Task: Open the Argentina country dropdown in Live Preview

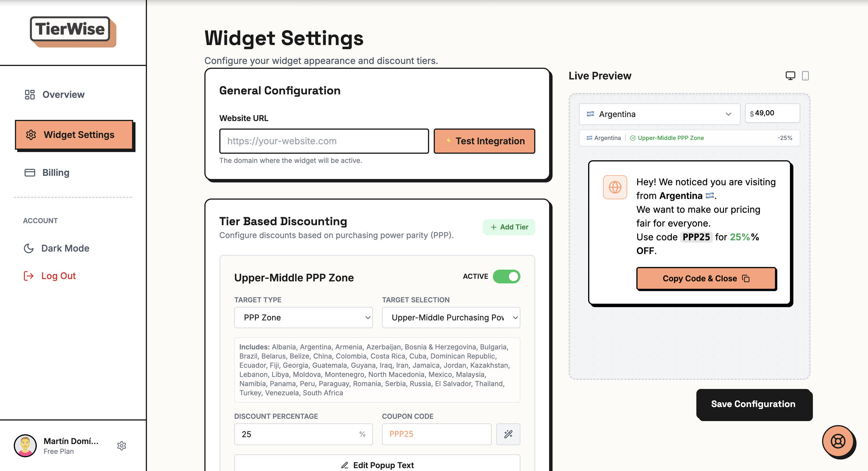Action: coord(659,114)
